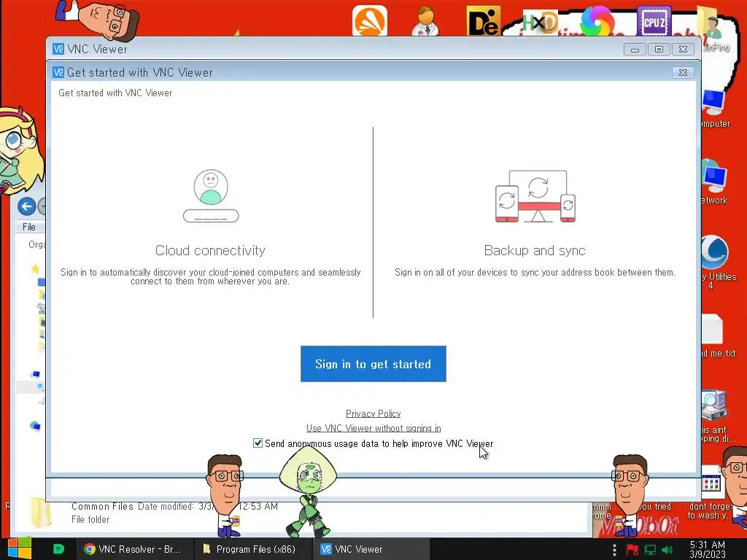Open the Privacy Policy link
The image size is (747, 560).
coord(373,413)
